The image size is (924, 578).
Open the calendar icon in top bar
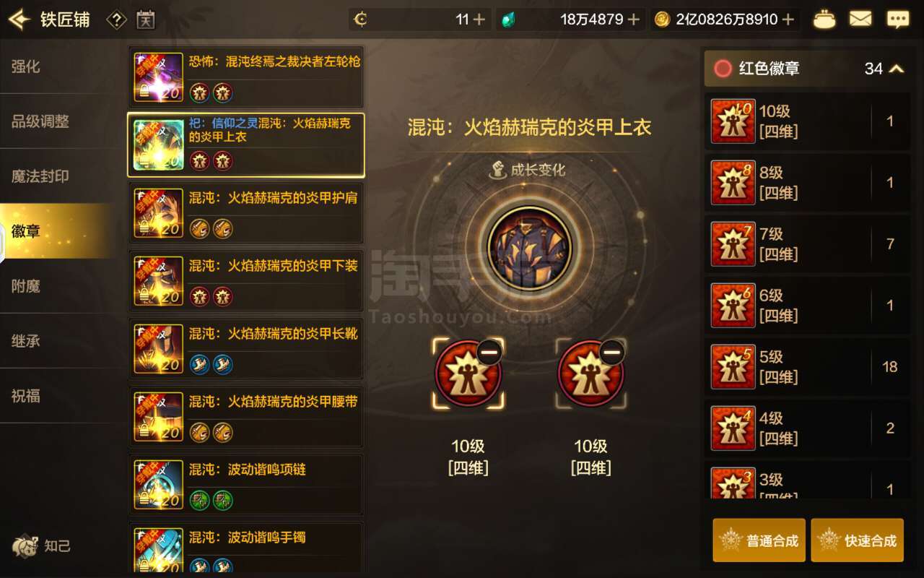[146, 20]
